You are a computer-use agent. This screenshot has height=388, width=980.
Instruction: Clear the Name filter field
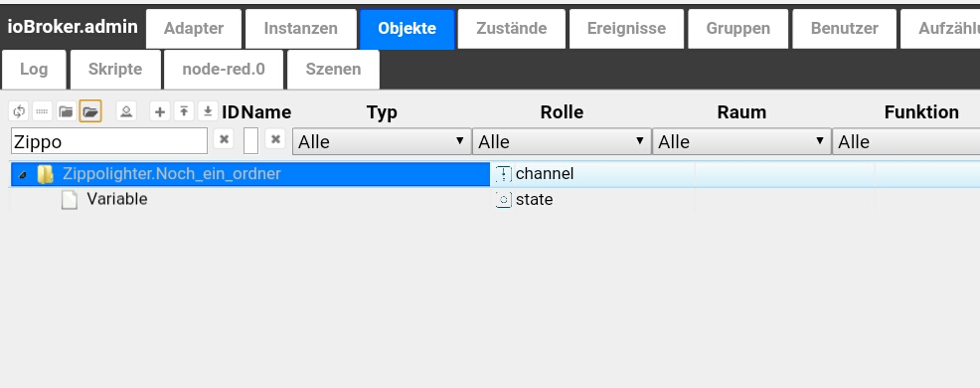(275, 139)
